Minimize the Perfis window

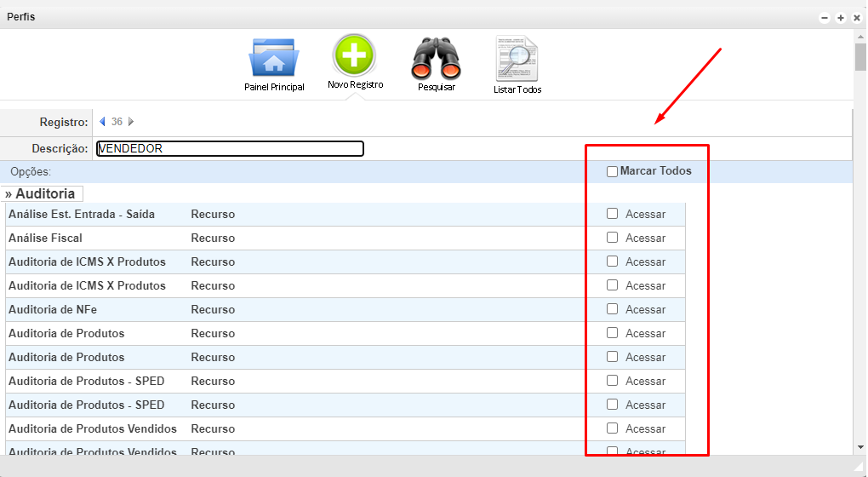pyautogui.click(x=825, y=18)
